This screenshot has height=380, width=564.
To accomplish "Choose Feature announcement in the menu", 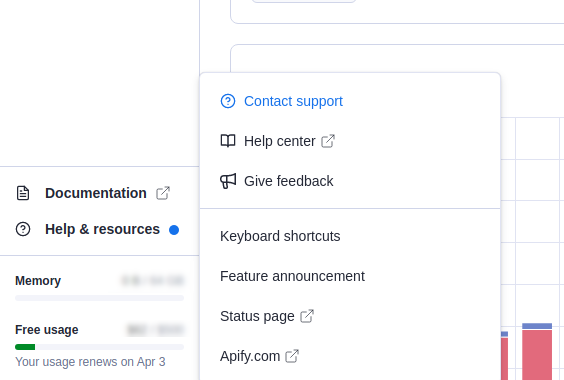I will pos(350,276).
